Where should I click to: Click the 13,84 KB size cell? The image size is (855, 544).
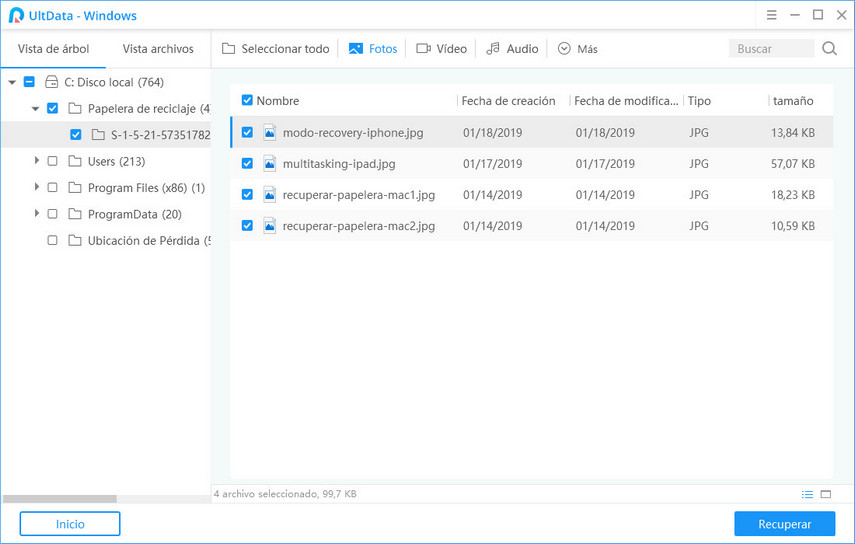793,132
